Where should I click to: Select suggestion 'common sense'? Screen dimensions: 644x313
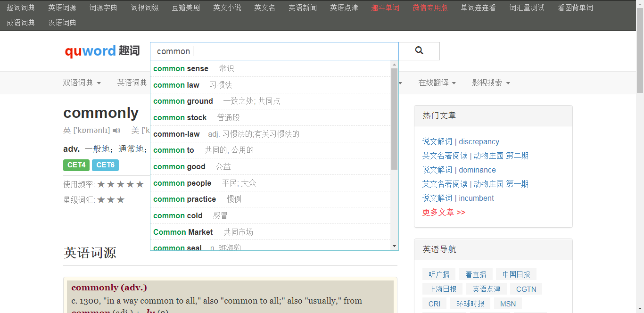(x=271, y=68)
